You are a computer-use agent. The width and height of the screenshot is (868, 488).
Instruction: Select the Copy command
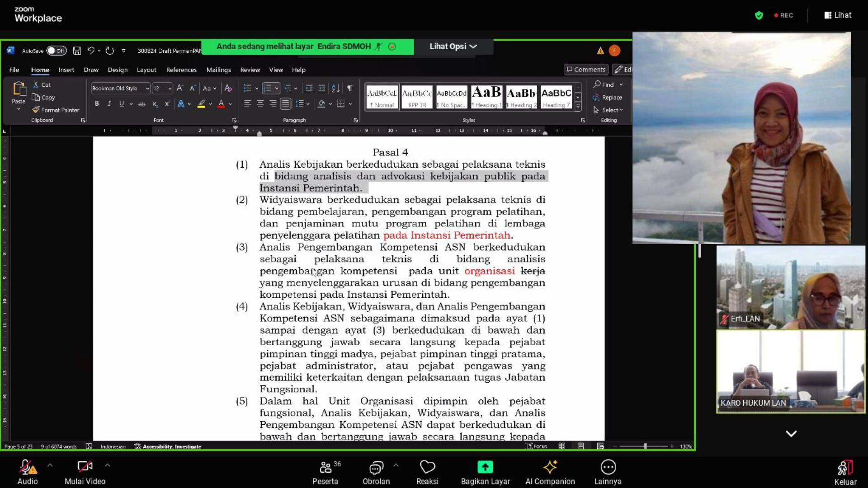pyautogui.click(x=43, y=97)
